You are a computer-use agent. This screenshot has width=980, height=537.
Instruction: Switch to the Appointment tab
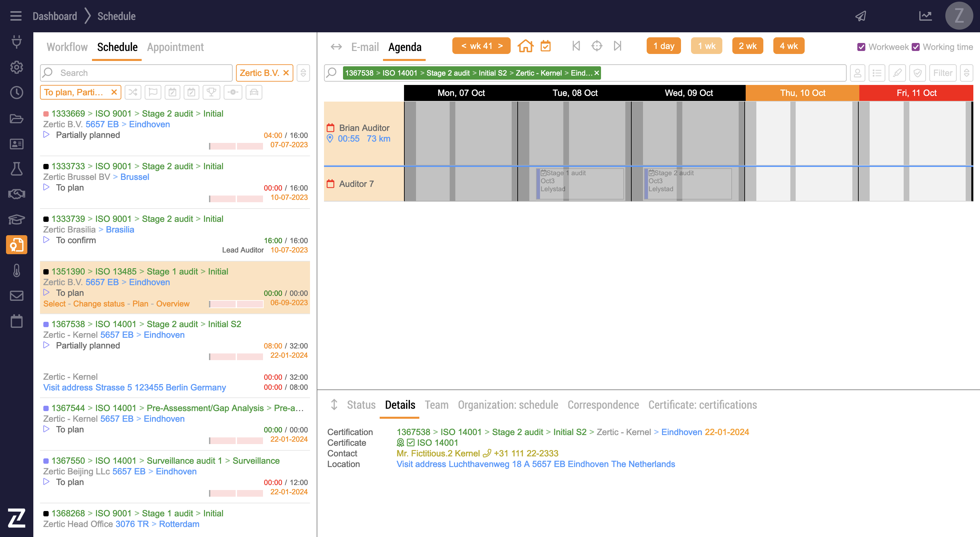pos(175,47)
